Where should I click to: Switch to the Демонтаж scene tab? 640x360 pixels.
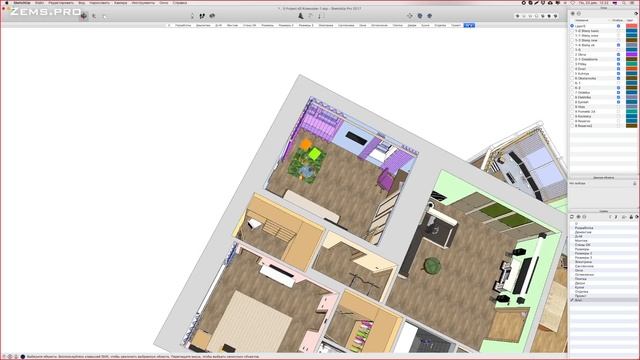(x=203, y=25)
